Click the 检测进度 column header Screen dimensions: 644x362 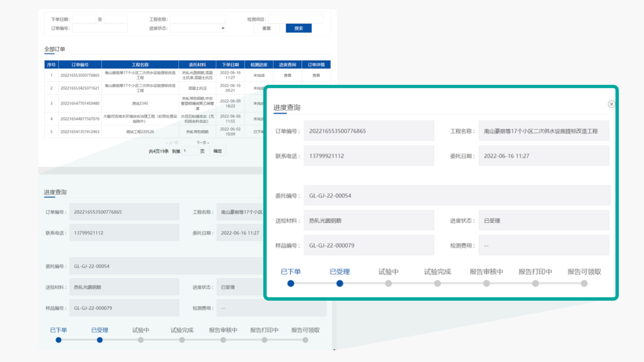[x=259, y=65]
